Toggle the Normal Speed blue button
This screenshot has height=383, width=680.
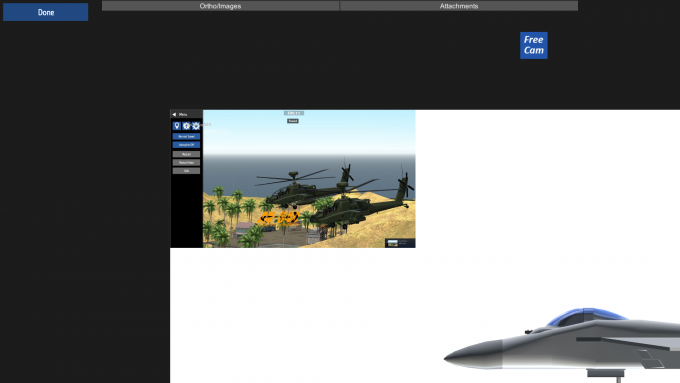tap(186, 136)
